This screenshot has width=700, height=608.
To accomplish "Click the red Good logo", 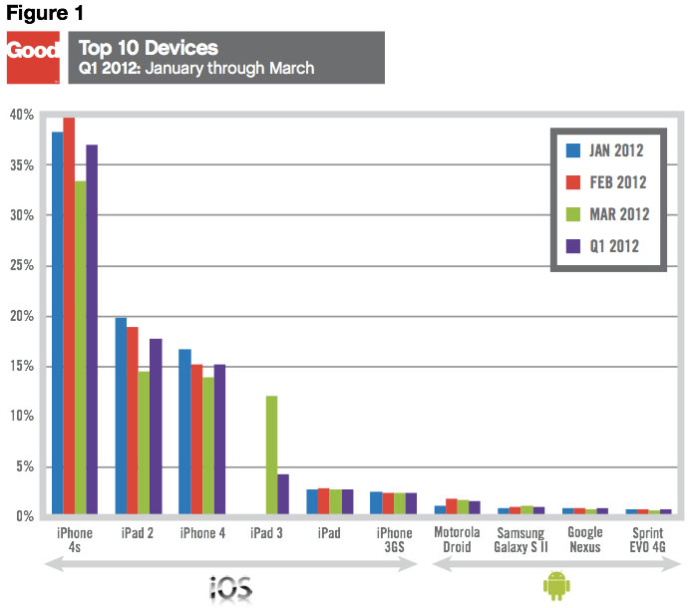I will (33, 57).
